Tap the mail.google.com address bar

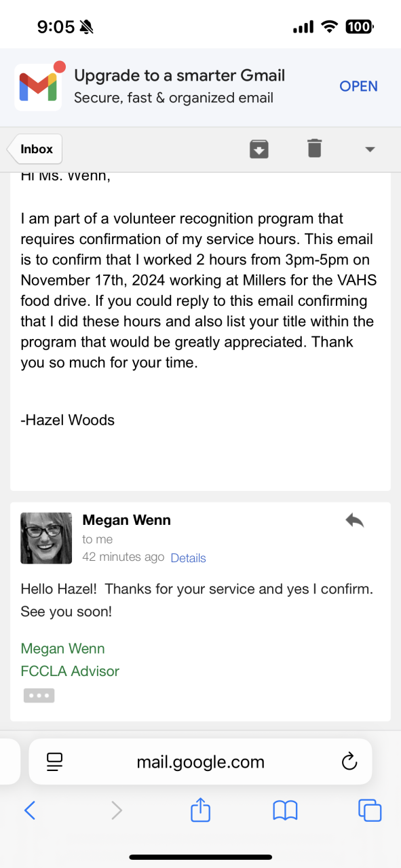[x=200, y=762]
